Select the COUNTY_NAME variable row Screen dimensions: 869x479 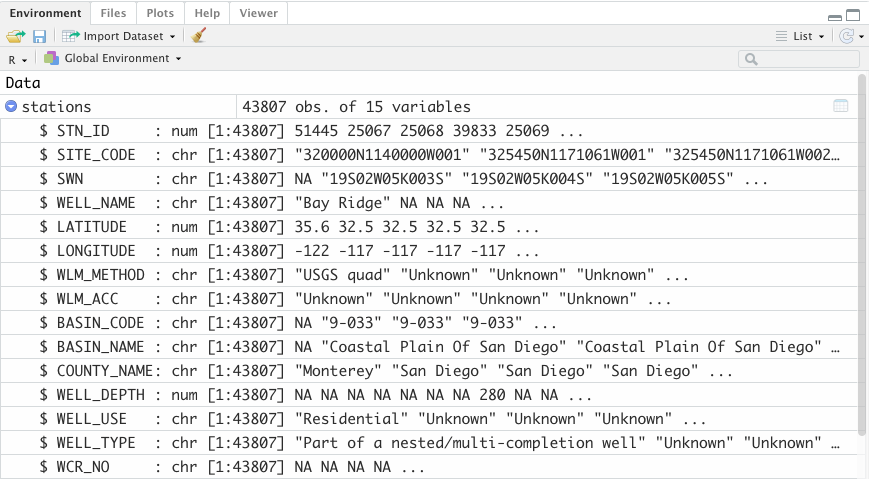coord(430,371)
